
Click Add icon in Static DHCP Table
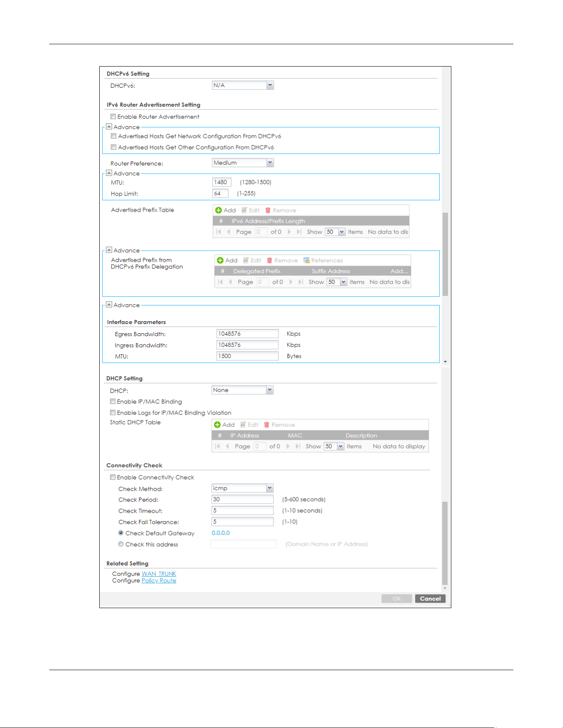click(217, 425)
